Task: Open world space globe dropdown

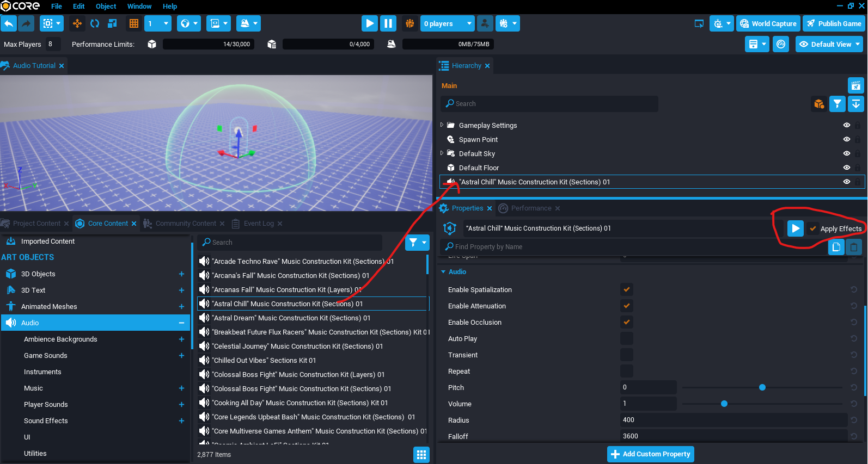Action: click(x=189, y=23)
